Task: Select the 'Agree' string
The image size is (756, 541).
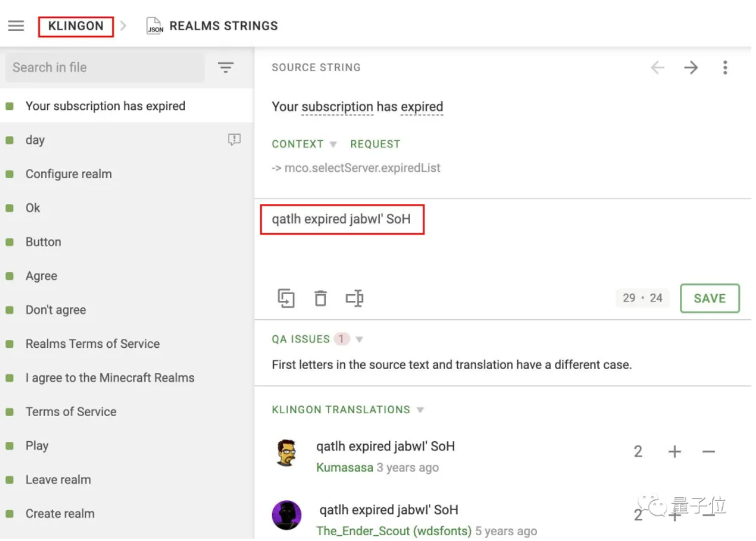Action: 127,276
